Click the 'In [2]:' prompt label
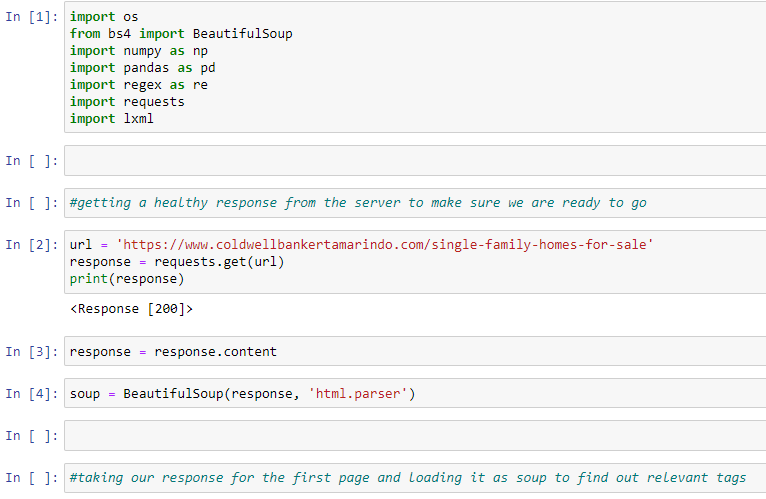The height and width of the screenshot is (499, 766). [x=32, y=244]
